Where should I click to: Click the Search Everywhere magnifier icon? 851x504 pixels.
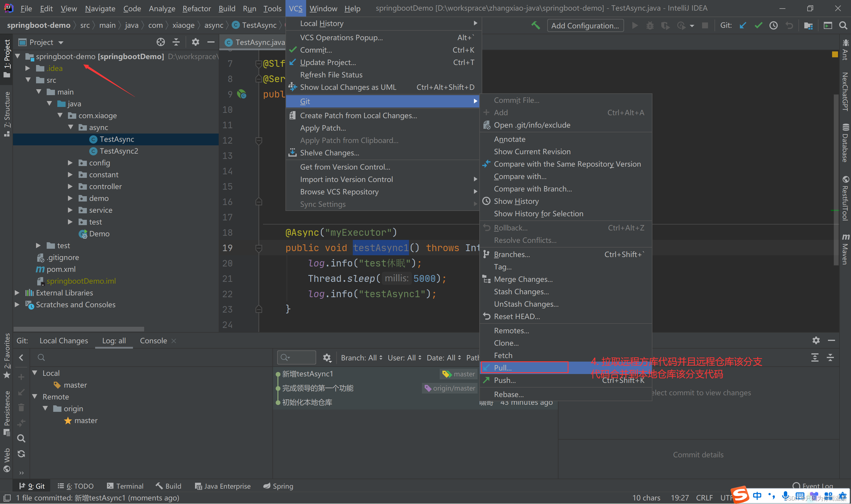843,25
